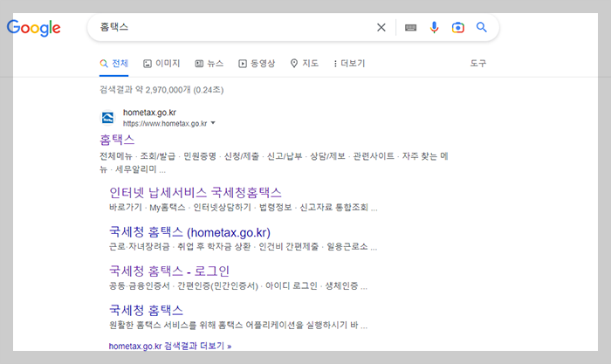
Task: Open 국세청 홈택스 - 로그인 link
Action: tap(169, 271)
